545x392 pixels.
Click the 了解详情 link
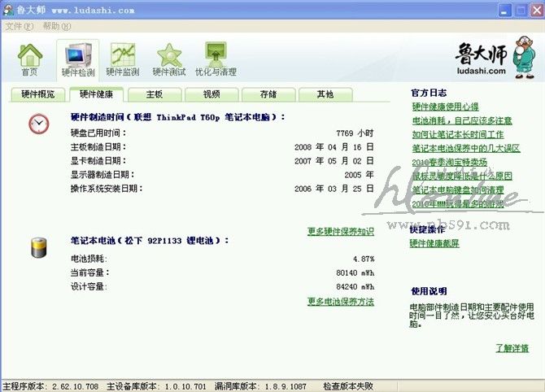[512, 348]
